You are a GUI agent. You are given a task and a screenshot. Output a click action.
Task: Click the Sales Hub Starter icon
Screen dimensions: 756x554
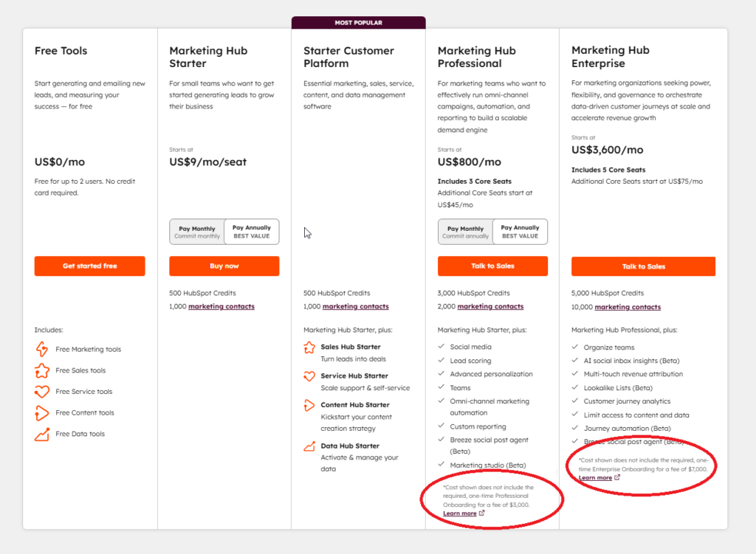coord(309,347)
